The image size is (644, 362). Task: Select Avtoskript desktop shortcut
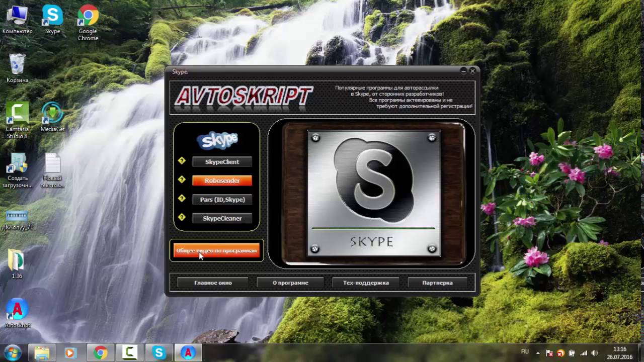[17, 314]
